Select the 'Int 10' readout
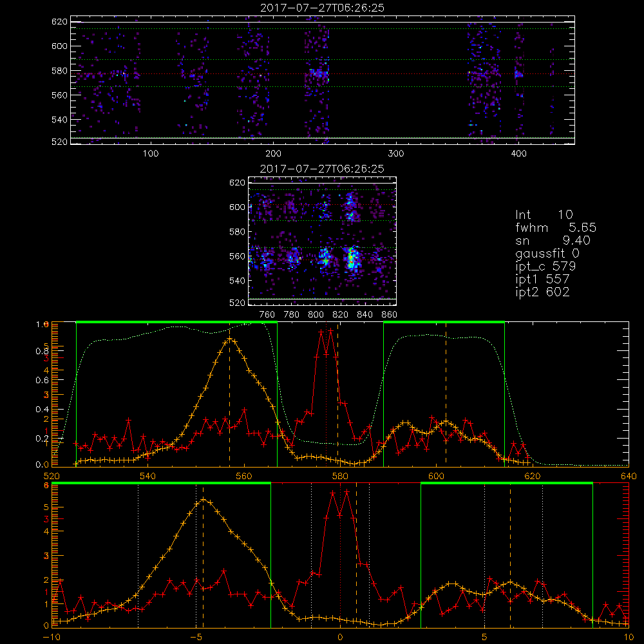Screen dimensions: 644x644 coord(544,214)
